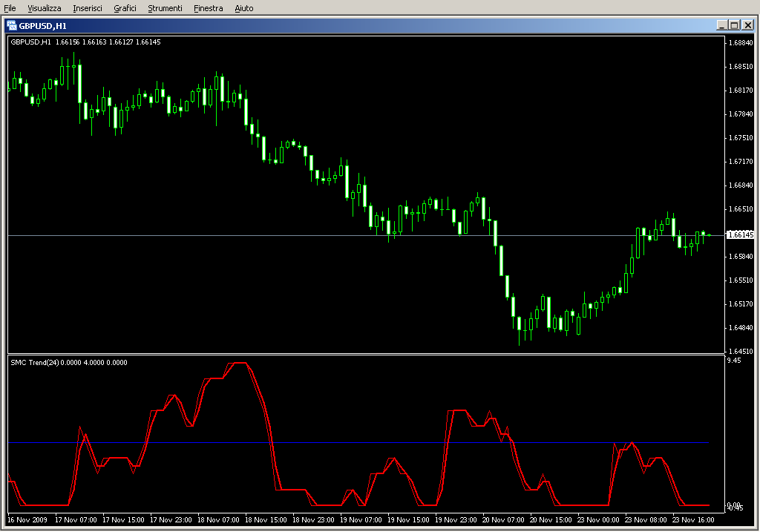Close the GBPUSD,H1 chart window

coord(748,25)
